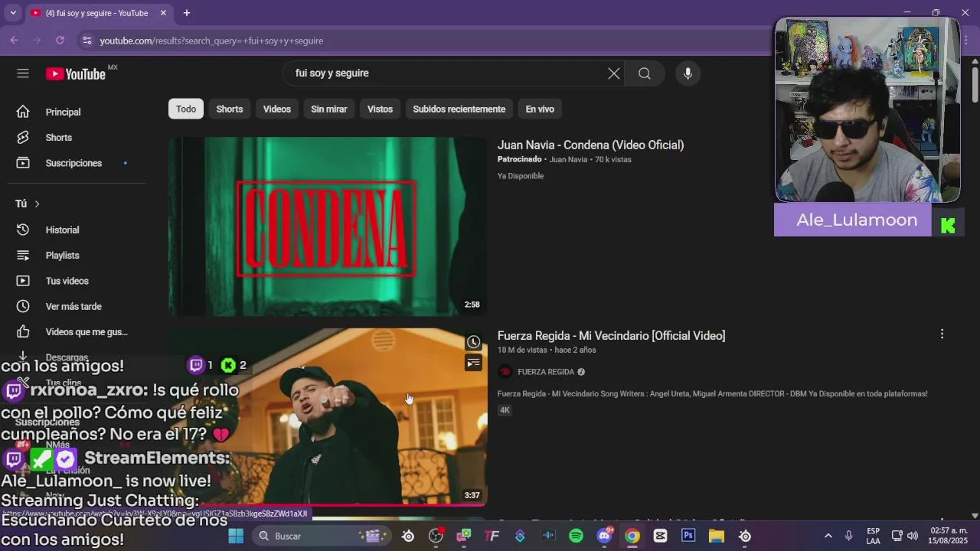The width and height of the screenshot is (980, 551).
Task: Click the 4K badge
Action: [x=505, y=410]
